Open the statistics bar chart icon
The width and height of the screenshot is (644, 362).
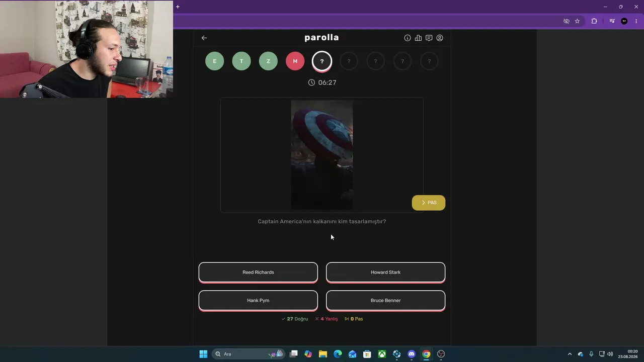click(x=418, y=38)
